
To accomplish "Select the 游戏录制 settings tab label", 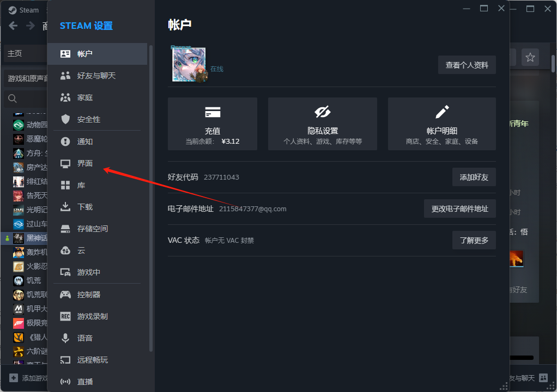I will point(93,316).
